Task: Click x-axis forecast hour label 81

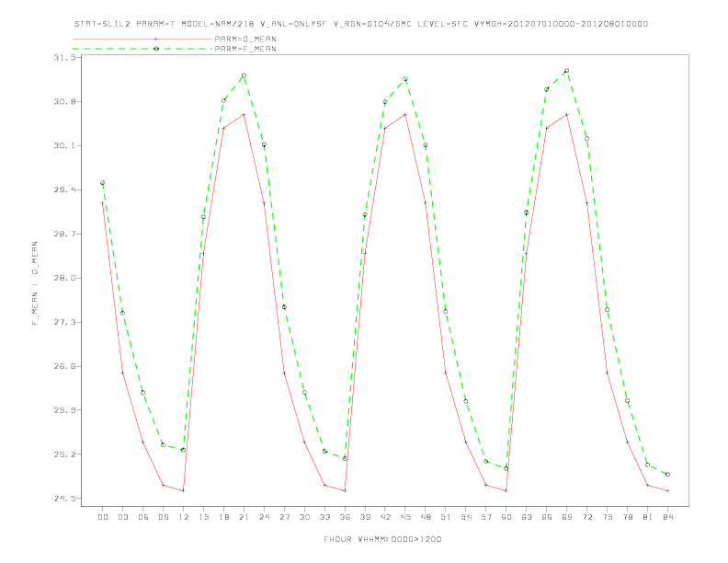Action: tap(648, 517)
